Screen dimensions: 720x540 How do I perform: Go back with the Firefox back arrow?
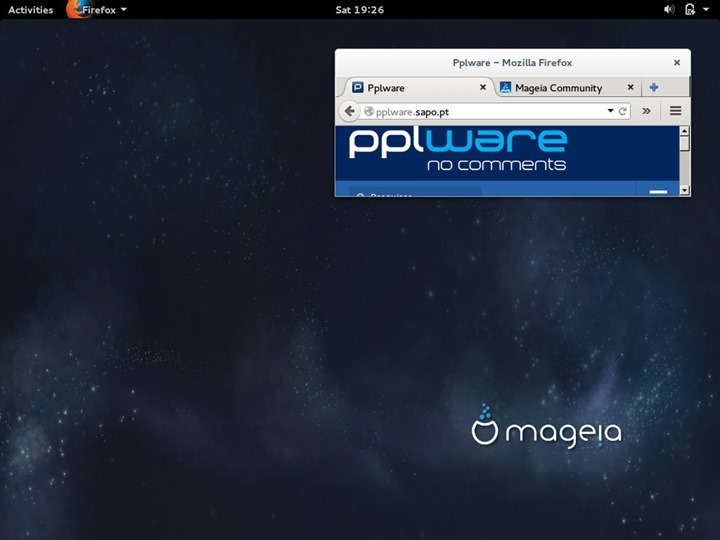point(349,111)
